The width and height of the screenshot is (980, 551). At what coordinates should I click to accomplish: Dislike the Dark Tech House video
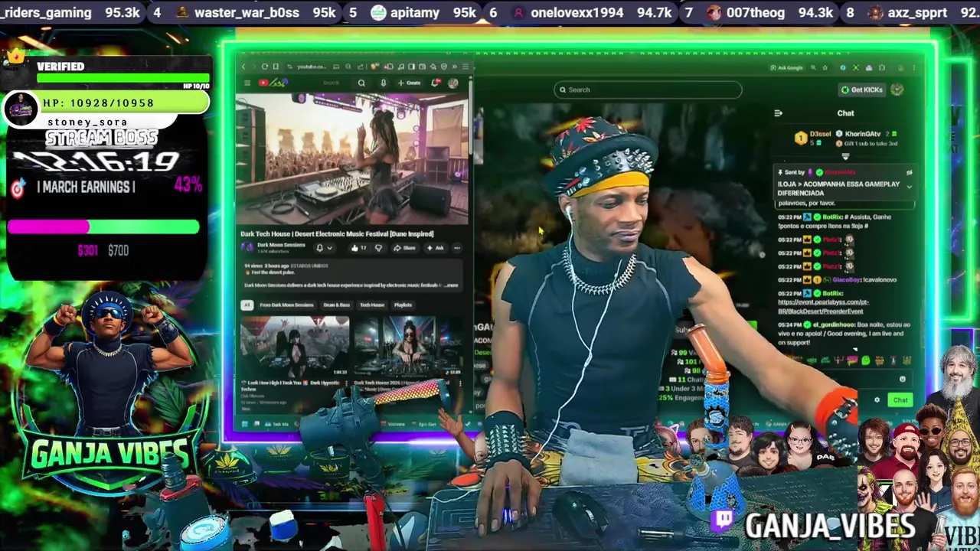[378, 248]
